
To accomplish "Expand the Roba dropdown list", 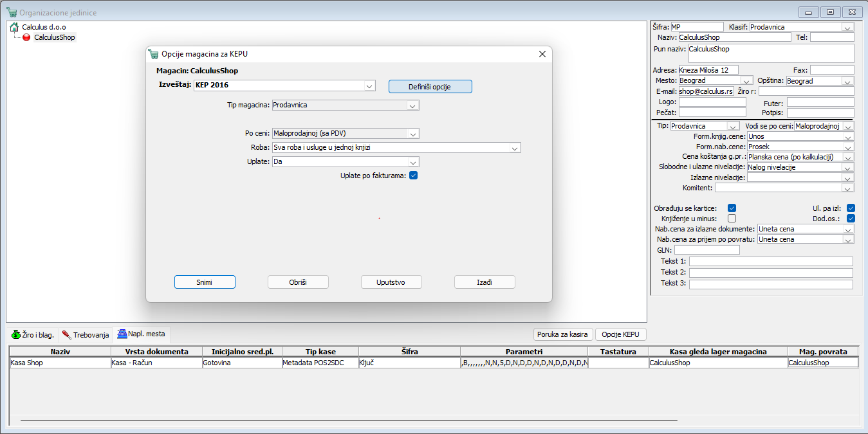I will (x=515, y=148).
